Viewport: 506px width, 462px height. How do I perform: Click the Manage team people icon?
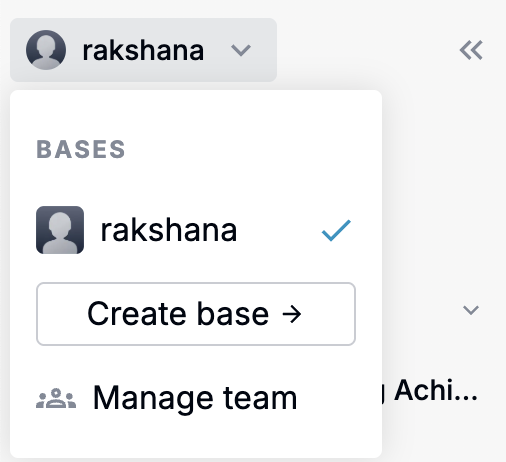(x=56, y=398)
